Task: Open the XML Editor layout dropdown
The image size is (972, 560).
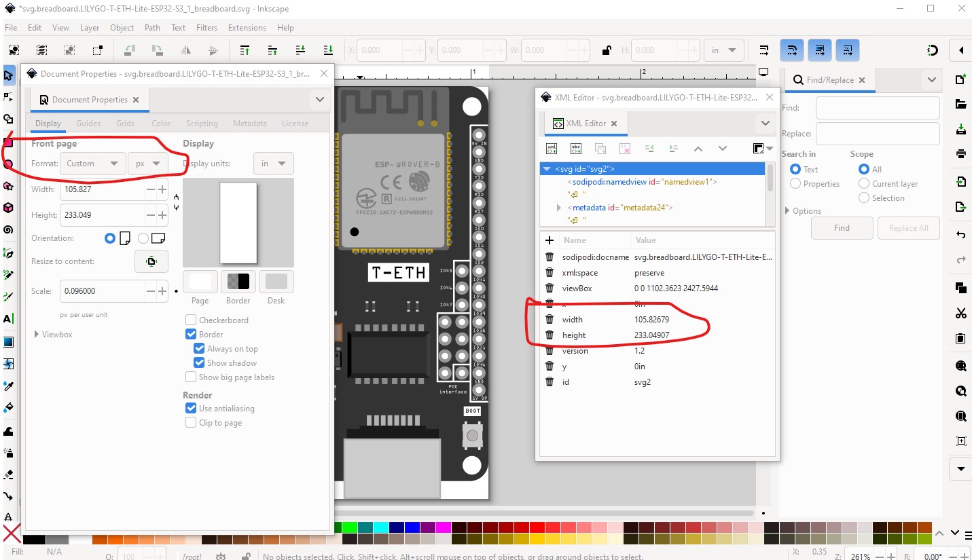Action: pyautogui.click(x=763, y=148)
